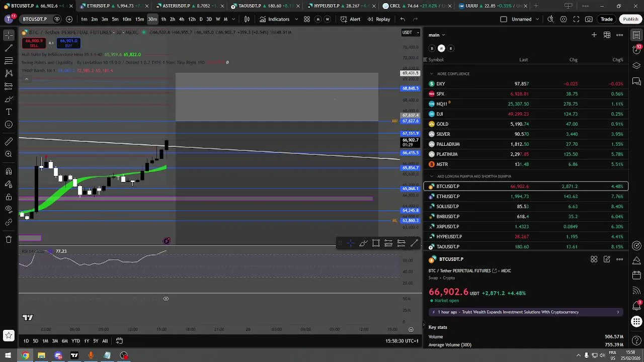The image size is (644, 362).
Task: Start bar Replay mode
Action: 378,19
